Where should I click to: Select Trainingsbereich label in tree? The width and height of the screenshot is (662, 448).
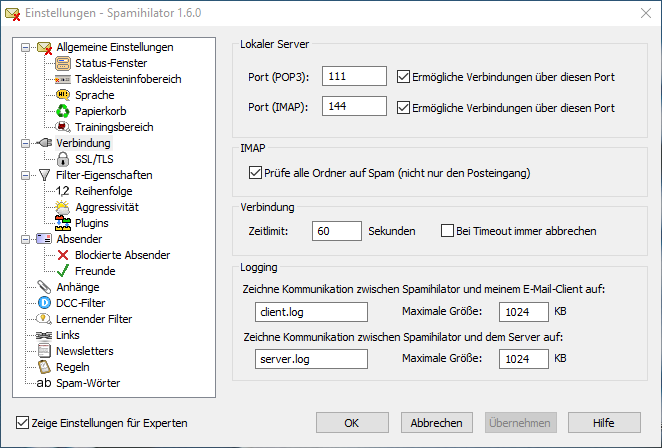114,127
